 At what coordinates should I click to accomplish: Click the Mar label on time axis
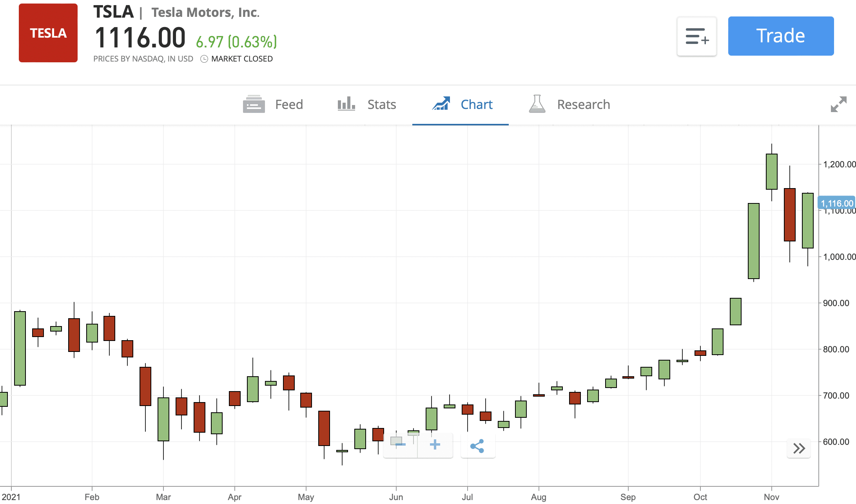163,497
